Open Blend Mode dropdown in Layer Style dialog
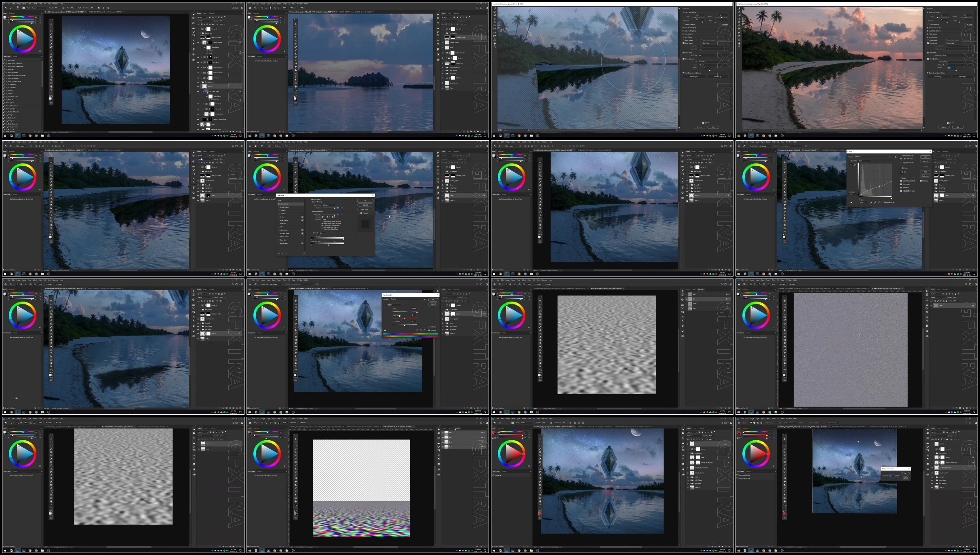 tap(329, 205)
